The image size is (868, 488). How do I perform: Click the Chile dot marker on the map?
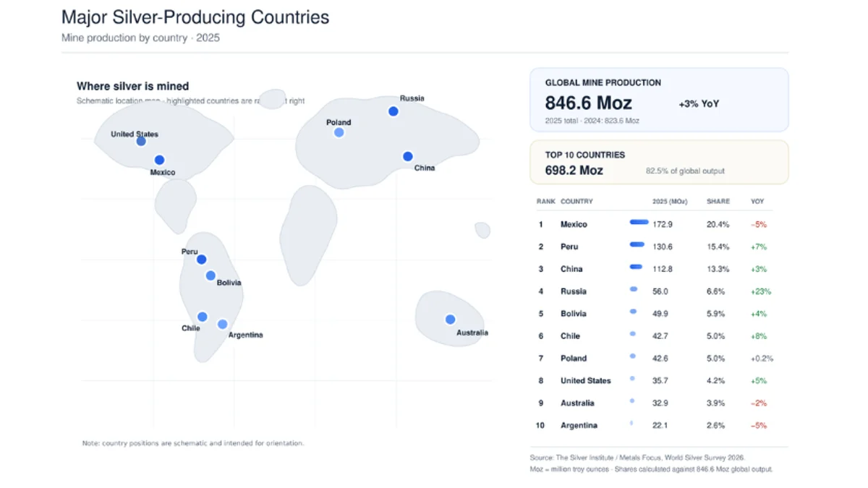point(203,317)
